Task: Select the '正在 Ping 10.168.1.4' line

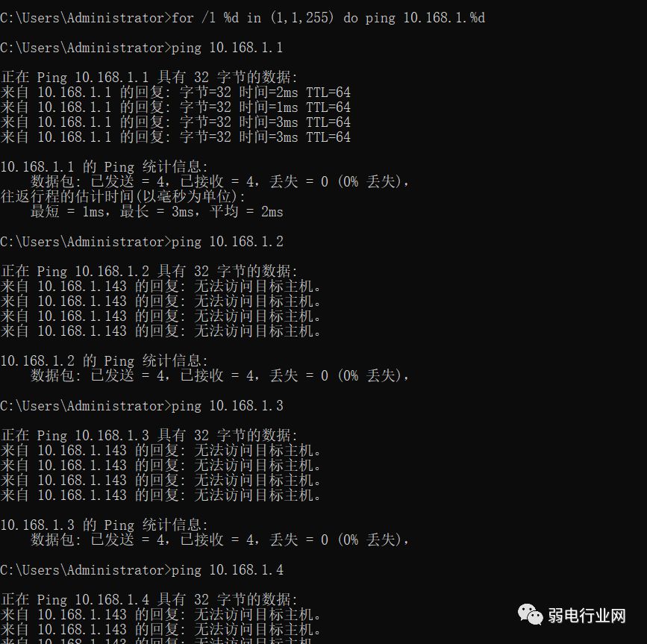Action: pyautogui.click(x=149, y=600)
